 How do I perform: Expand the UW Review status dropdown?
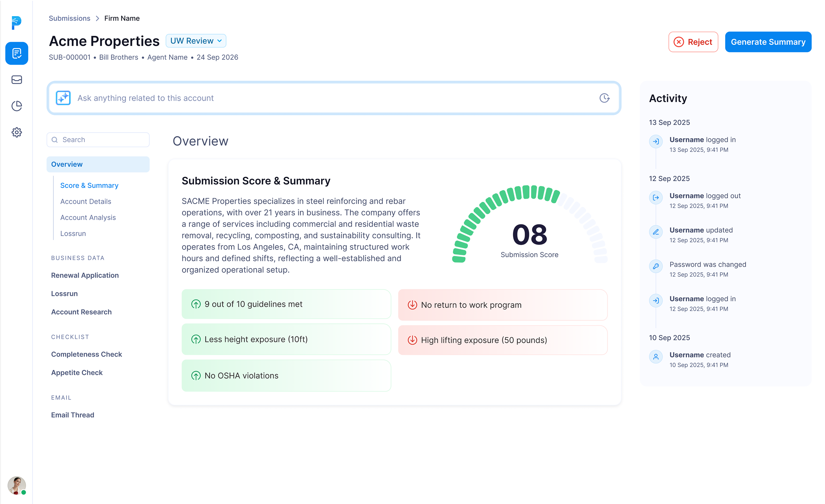point(196,41)
